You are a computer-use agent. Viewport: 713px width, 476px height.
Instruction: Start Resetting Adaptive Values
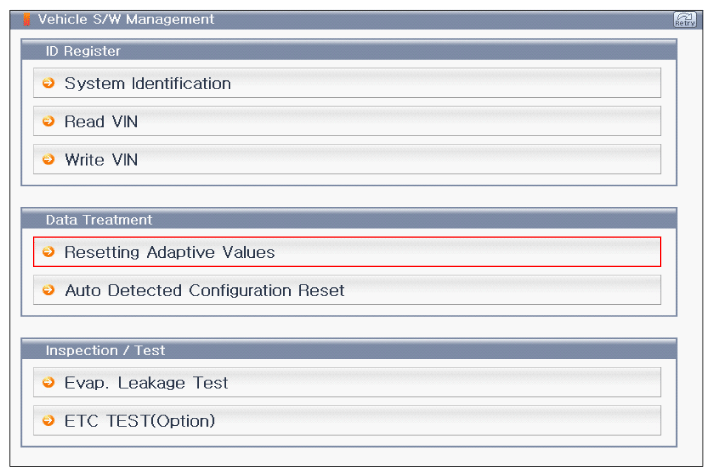pyautogui.click(x=170, y=253)
